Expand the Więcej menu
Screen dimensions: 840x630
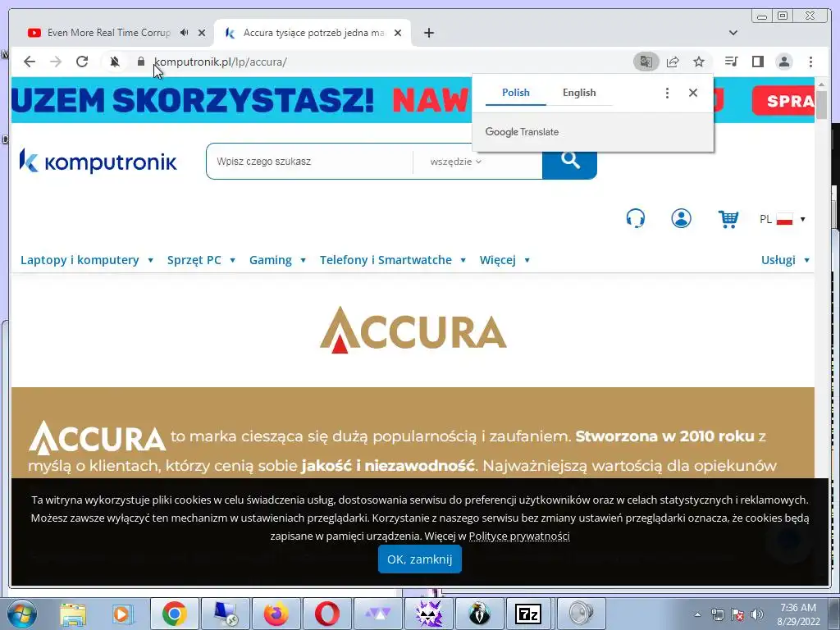504,260
